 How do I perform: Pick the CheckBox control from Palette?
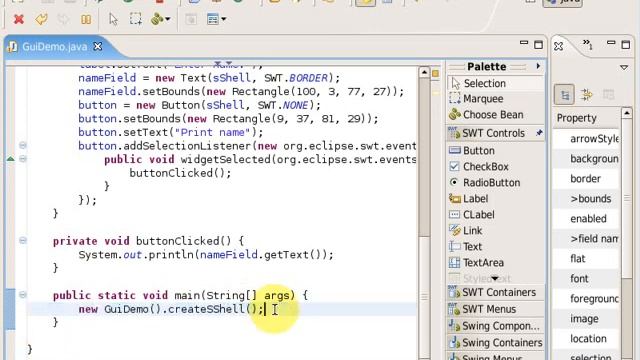pyautogui.click(x=496, y=167)
